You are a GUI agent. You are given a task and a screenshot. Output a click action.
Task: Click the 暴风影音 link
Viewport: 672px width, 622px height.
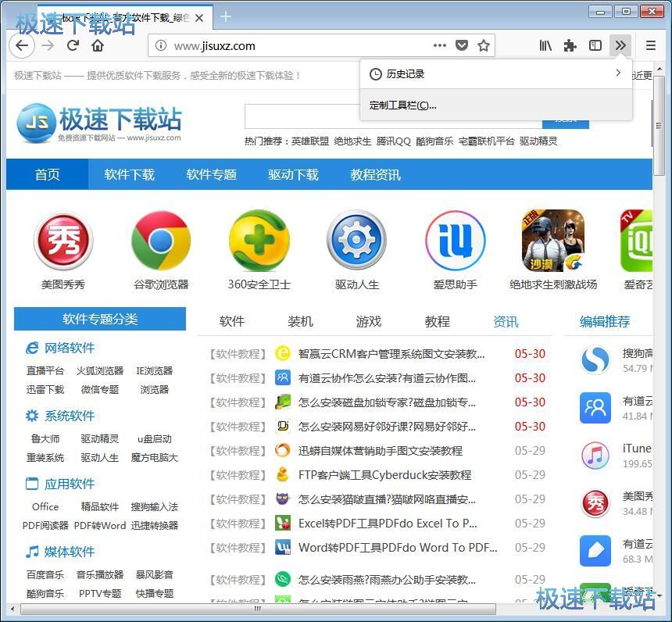[154, 575]
